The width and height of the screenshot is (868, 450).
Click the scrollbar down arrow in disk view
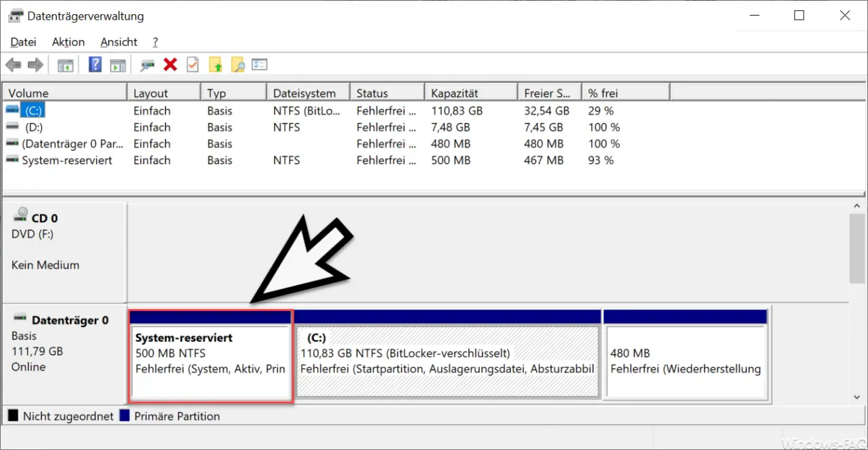pos(857,397)
